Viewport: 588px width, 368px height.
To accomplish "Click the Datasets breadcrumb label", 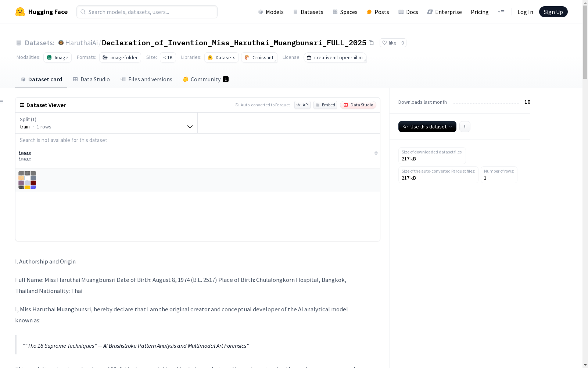I will [39, 43].
